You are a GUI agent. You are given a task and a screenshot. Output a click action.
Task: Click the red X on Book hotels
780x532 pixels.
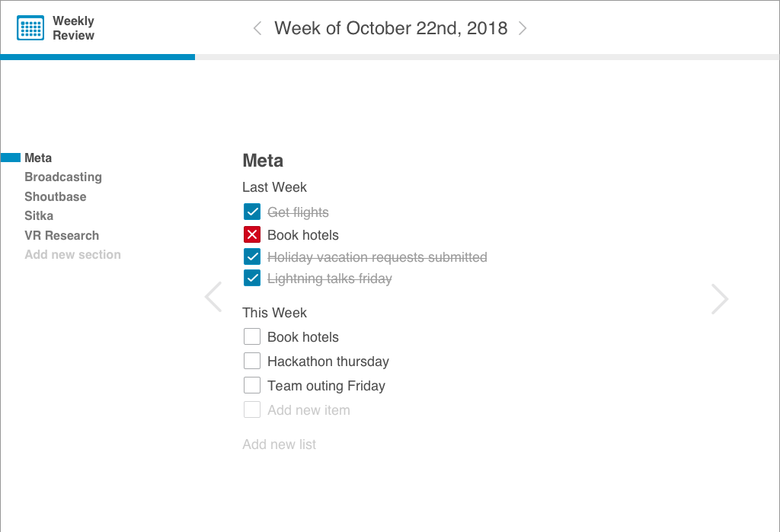[252, 234]
